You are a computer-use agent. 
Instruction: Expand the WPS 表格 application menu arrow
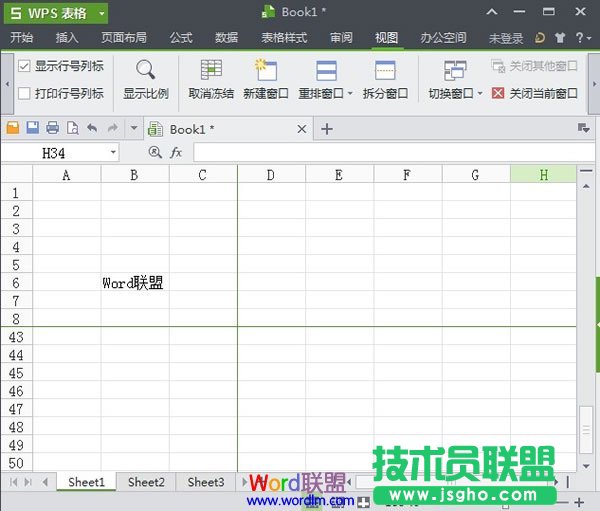102,13
